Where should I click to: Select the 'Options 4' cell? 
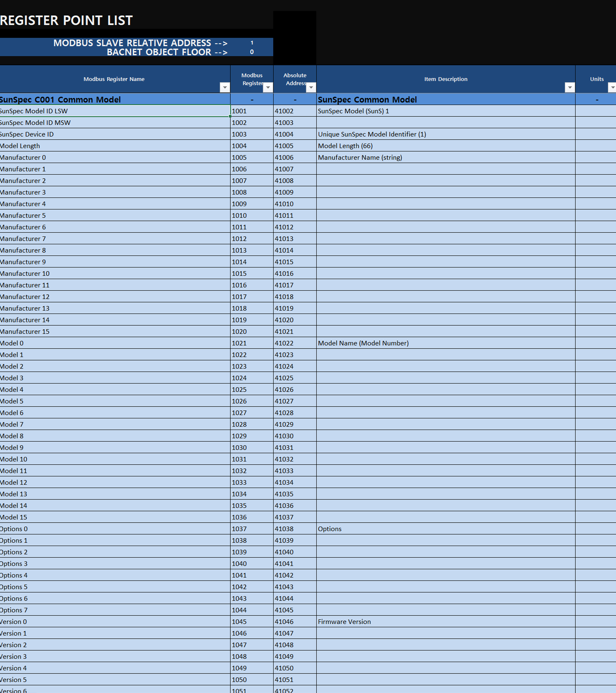pyautogui.click(x=115, y=575)
